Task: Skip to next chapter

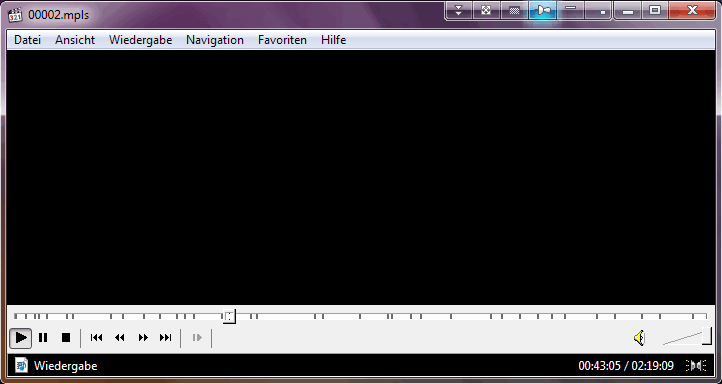Action: [x=166, y=338]
